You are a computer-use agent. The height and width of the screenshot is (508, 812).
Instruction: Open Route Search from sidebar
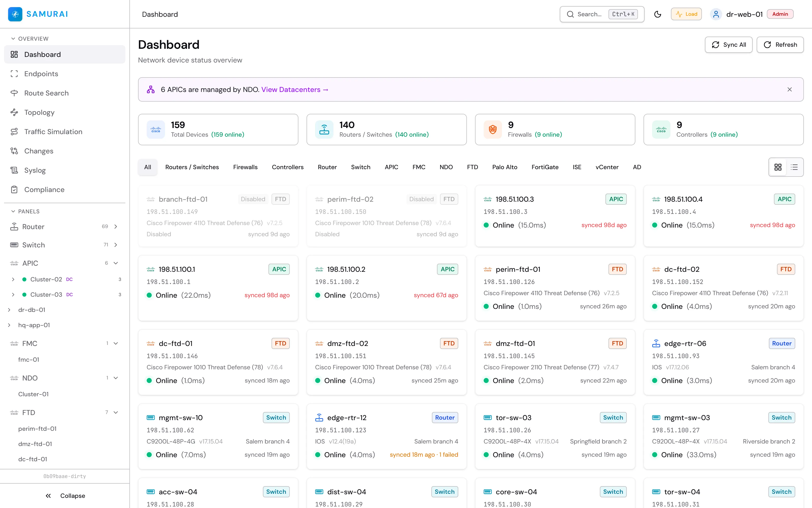[x=64, y=93]
